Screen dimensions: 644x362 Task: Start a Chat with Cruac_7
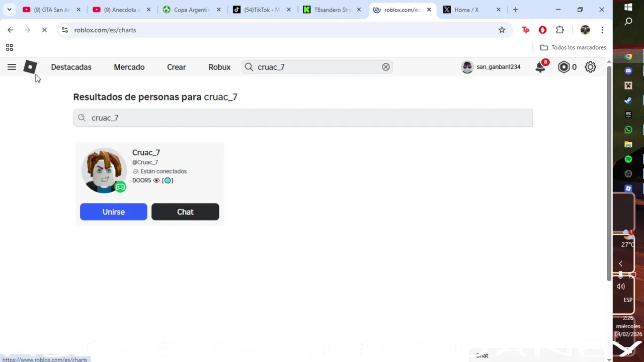[x=185, y=212]
